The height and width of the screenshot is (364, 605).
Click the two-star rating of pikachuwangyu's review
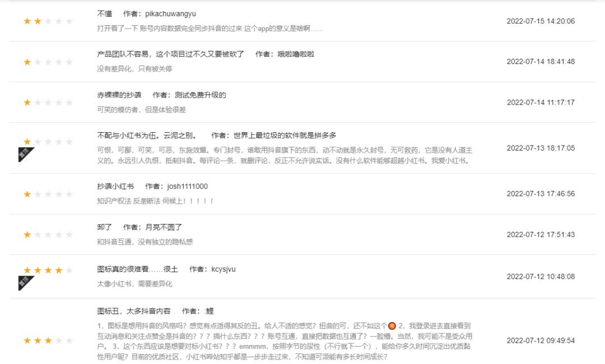[x=48, y=21]
